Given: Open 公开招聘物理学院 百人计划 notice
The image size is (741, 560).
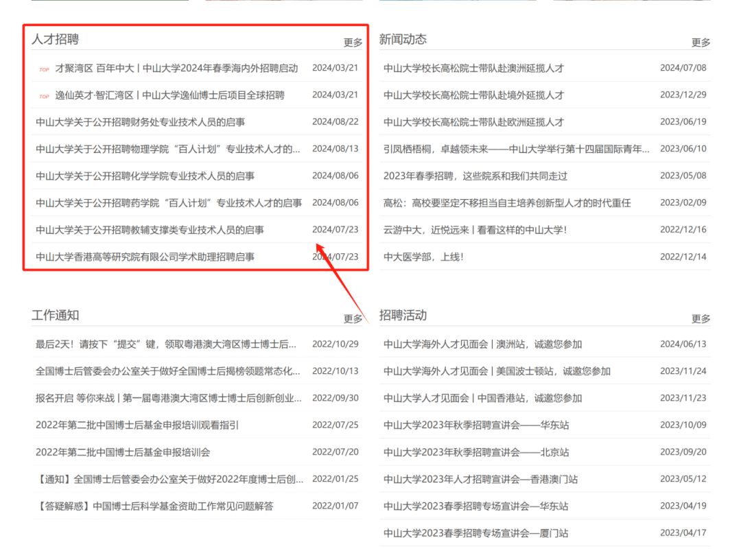Looking at the screenshot, I should [x=168, y=149].
